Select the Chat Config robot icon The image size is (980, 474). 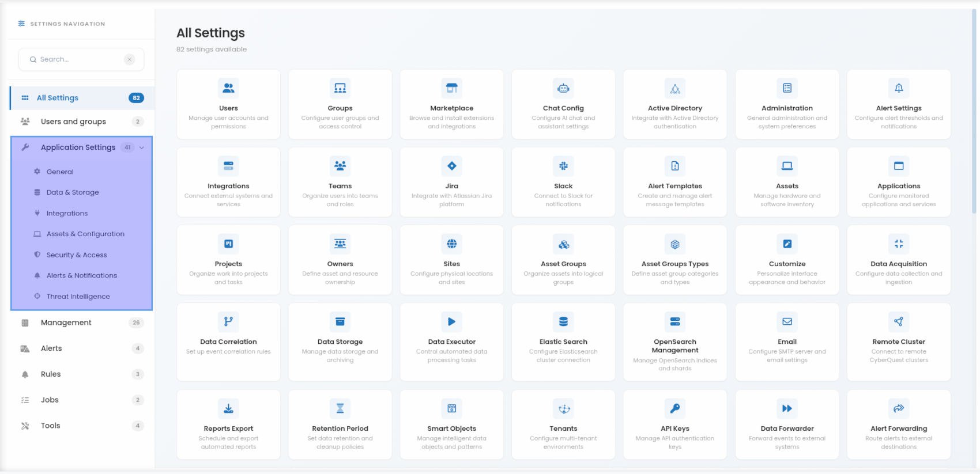(563, 88)
